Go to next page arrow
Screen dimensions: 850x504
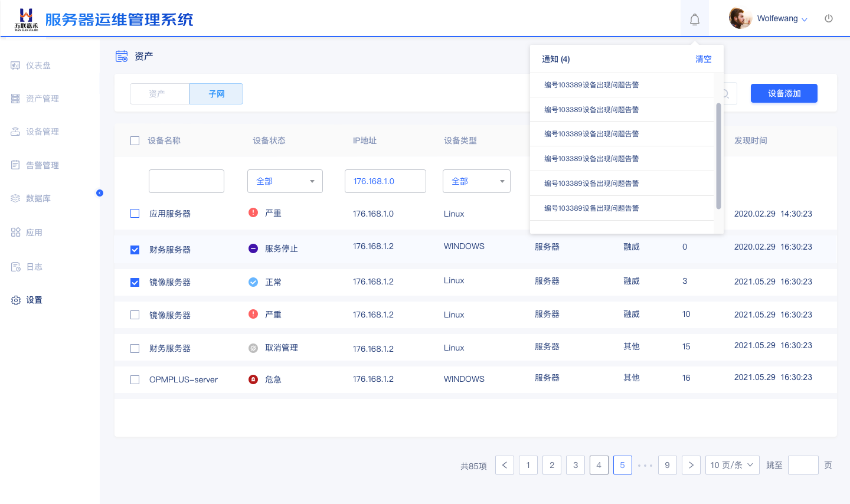coord(691,465)
